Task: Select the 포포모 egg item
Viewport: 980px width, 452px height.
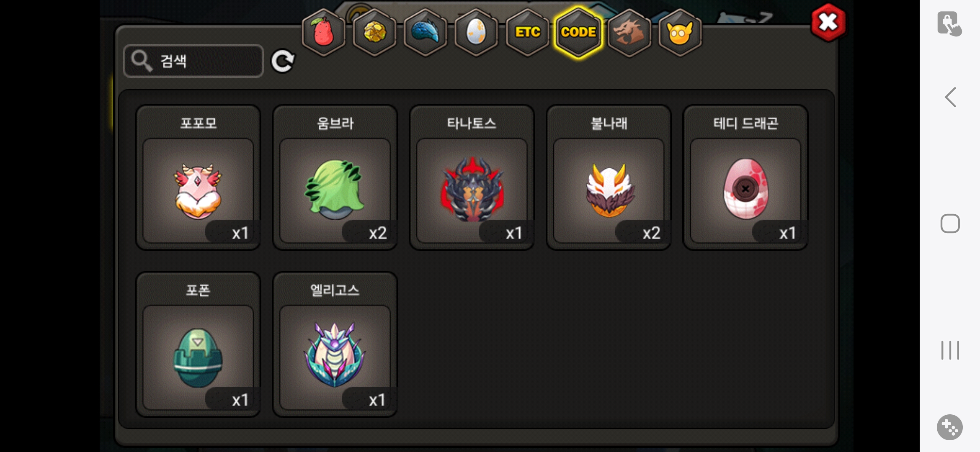Action: tap(198, 177)
